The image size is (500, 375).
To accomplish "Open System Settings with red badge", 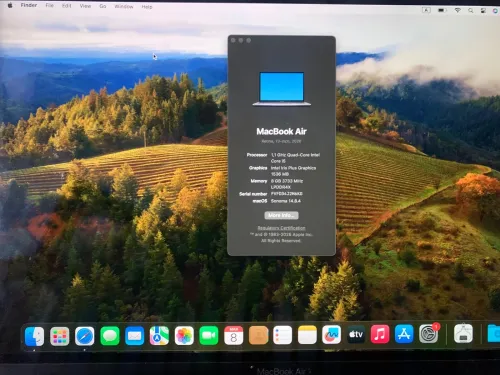I will (429, 333).
